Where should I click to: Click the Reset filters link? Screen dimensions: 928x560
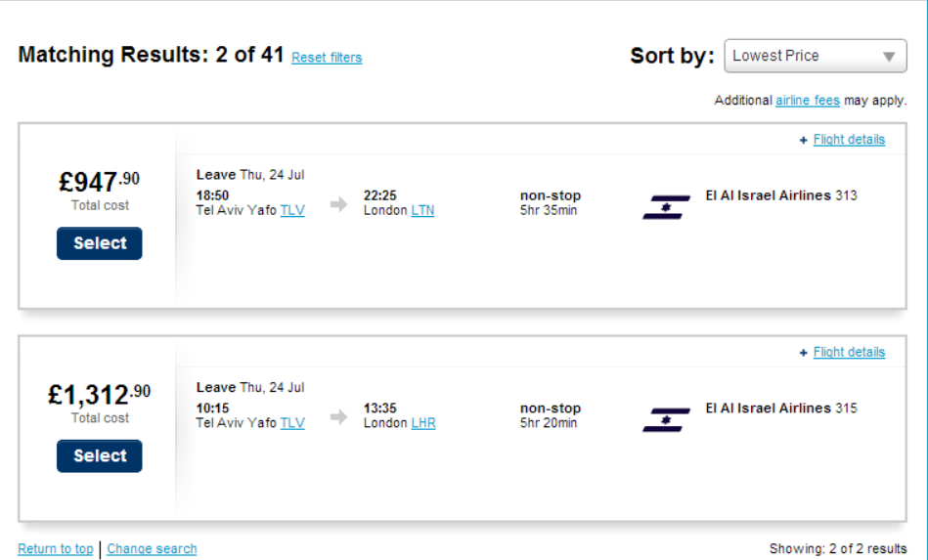pyautogui.click(x=327, y=58)
